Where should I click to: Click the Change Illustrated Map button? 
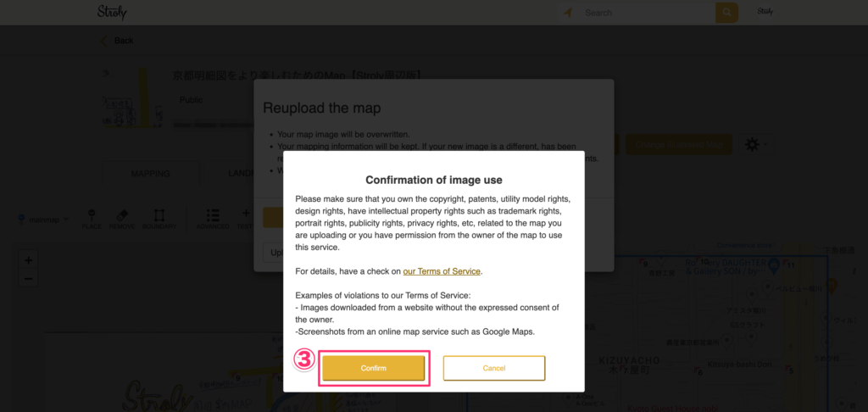[x=679, y=144]
